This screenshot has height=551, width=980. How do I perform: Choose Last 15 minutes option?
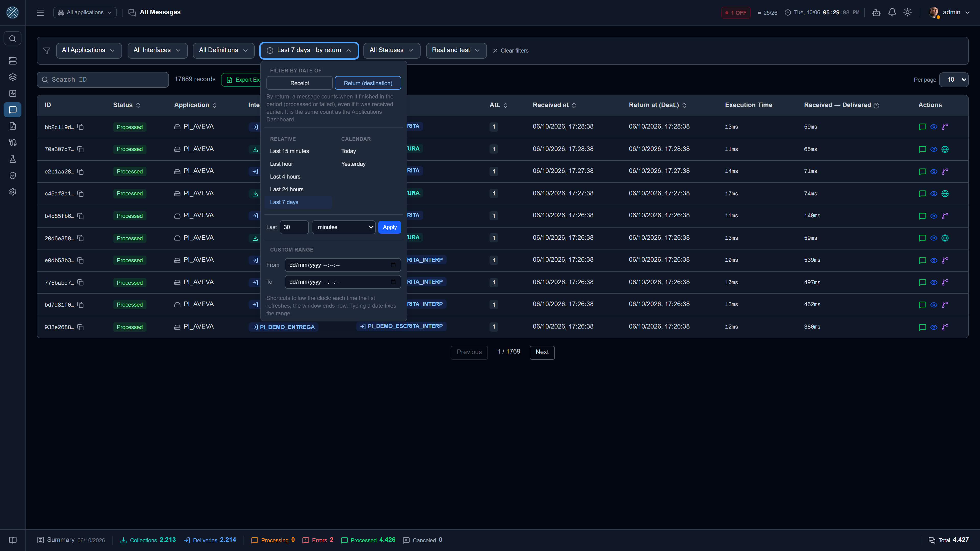pyautogui.click(x=289, y=151)
